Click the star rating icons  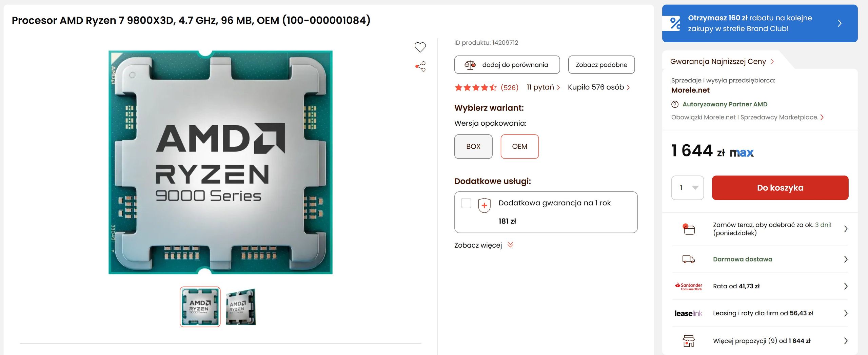tap(476, 88)
